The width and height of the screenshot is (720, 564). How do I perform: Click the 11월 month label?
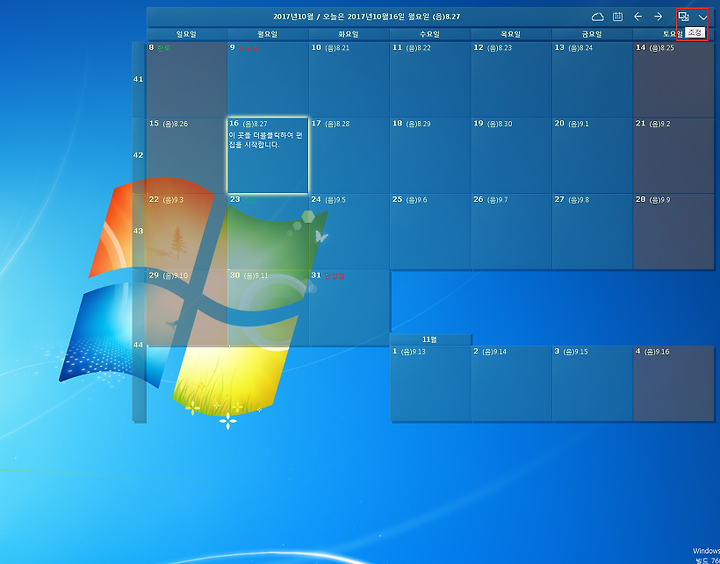click(430, 340)
